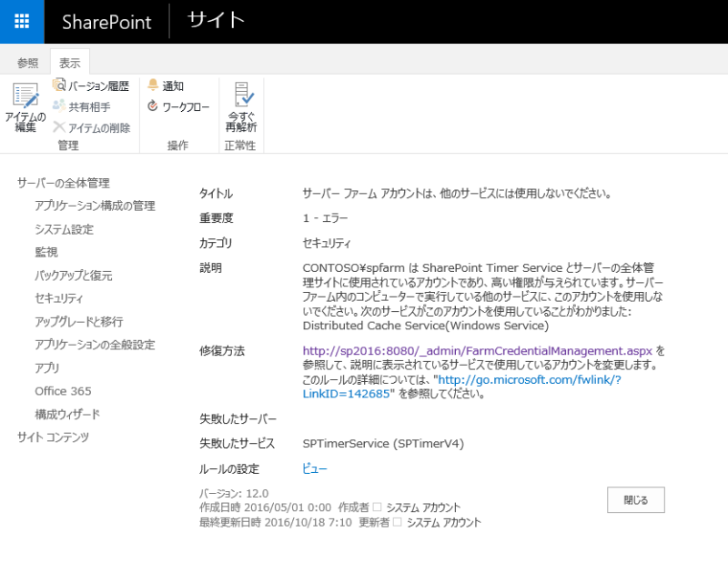Click システム アカウント after 作成者

(423, 508)
